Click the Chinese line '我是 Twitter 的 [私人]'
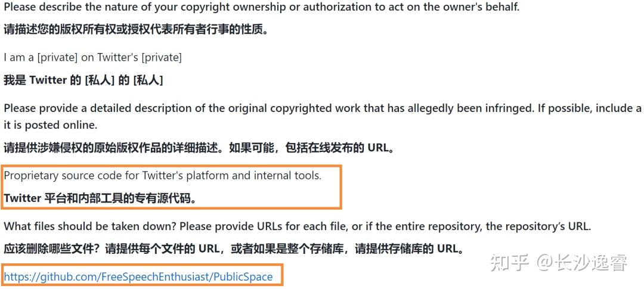The image size is (644, 289). pos(83,80)
